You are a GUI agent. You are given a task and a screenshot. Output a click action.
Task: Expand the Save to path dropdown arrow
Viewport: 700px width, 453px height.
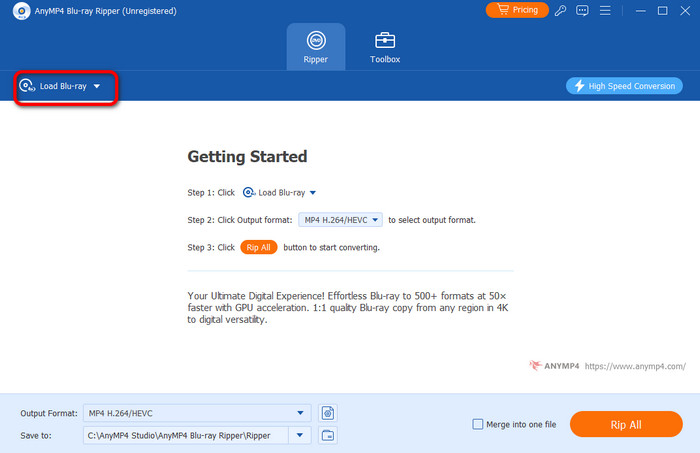(300, 436)
